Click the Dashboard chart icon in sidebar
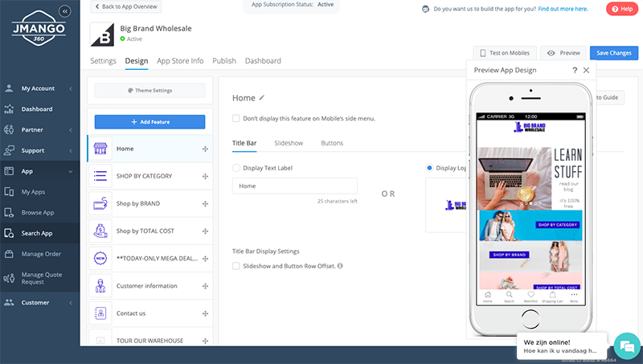Screen dimensions: 643x364 (x=9, y=109)
